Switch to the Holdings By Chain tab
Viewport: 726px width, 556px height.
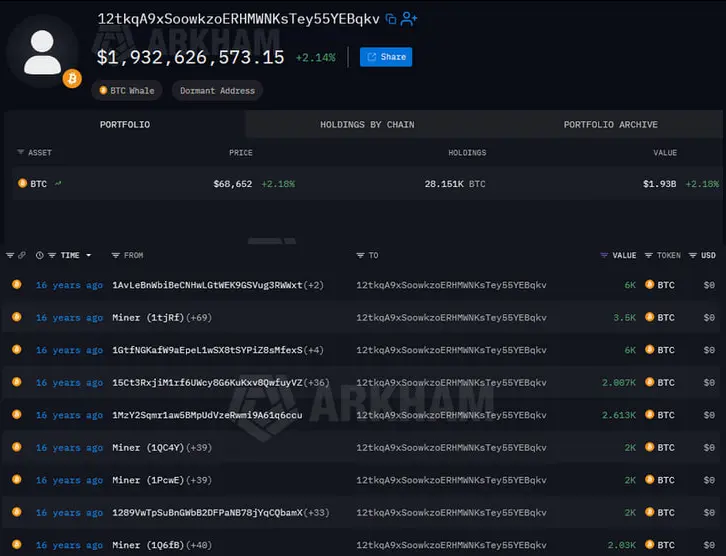(367, 125)
